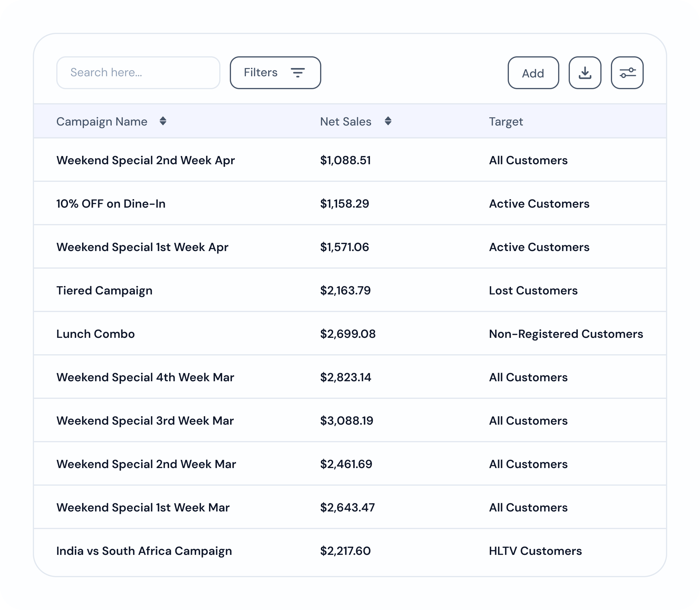Sort by Net Sales arrows icon

388,121
